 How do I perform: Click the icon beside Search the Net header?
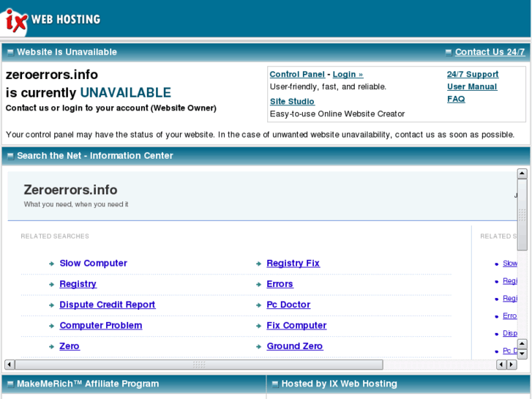coord(10,156)
